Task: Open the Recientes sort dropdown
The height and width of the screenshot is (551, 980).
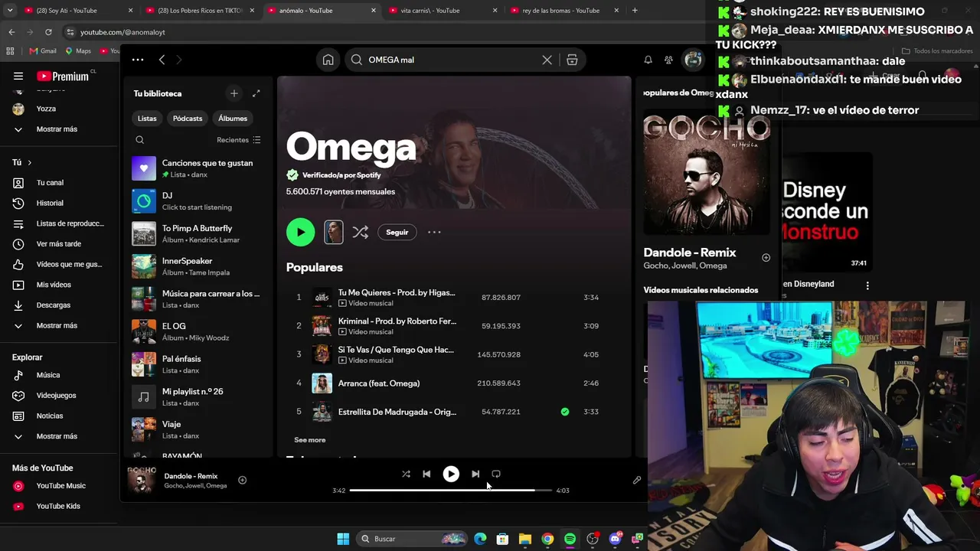Action: (239, 140)
